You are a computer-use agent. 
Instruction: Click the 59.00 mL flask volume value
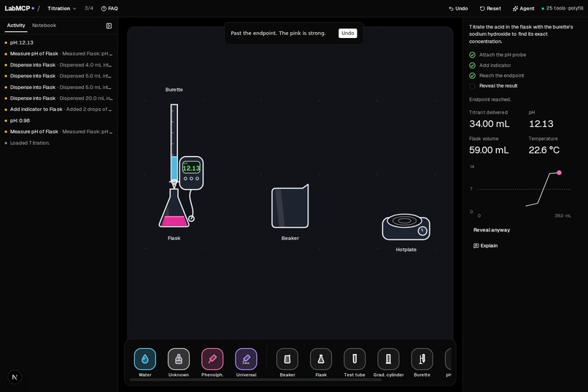(489, 150)
